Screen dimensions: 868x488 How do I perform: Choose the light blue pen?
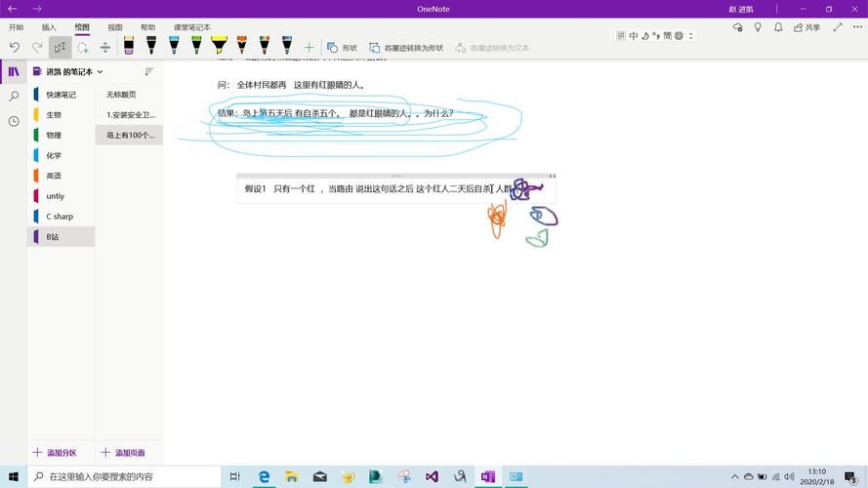(x=174, y=45)
